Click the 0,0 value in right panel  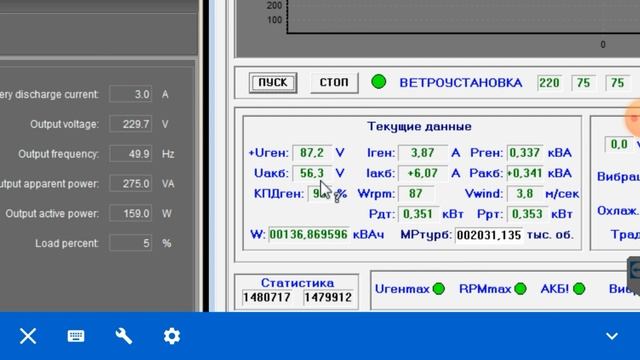619,144
